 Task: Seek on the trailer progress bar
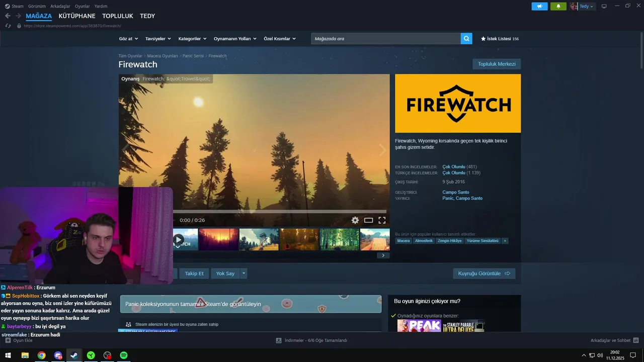pos(280,212)
